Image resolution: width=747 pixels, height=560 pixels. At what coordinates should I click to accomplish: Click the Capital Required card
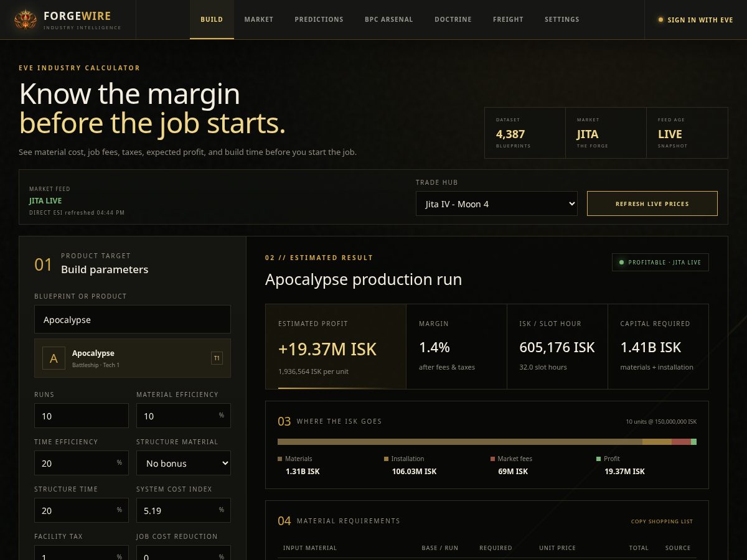658,347
